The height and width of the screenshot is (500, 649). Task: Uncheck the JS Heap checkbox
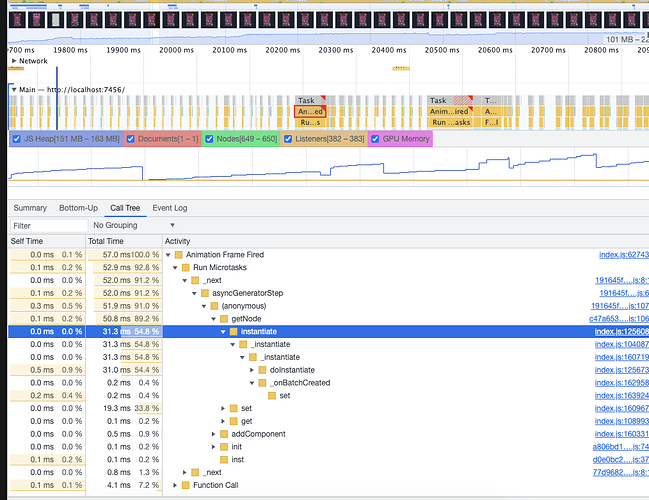tap(17, 139)
